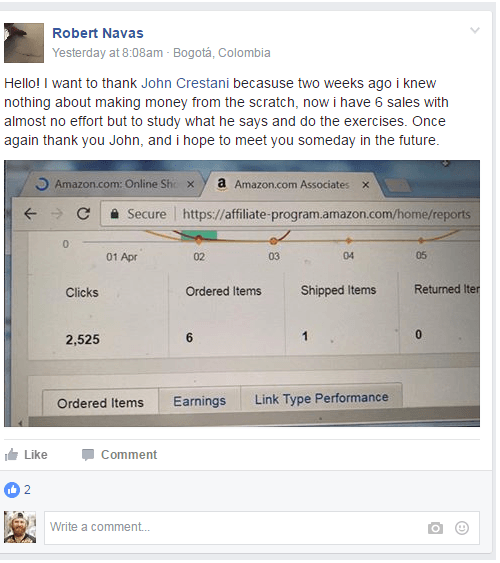
Task: Open Robert Navas profile name link
Action: coord(98,33)
